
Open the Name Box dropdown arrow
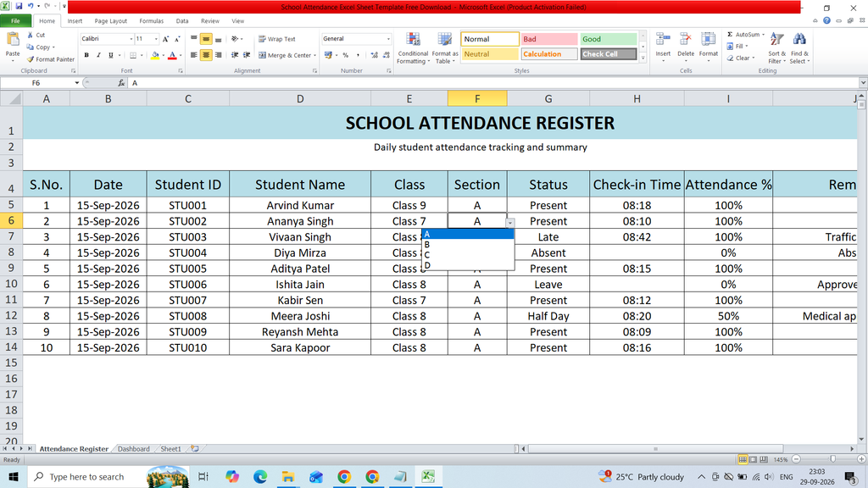77,83
